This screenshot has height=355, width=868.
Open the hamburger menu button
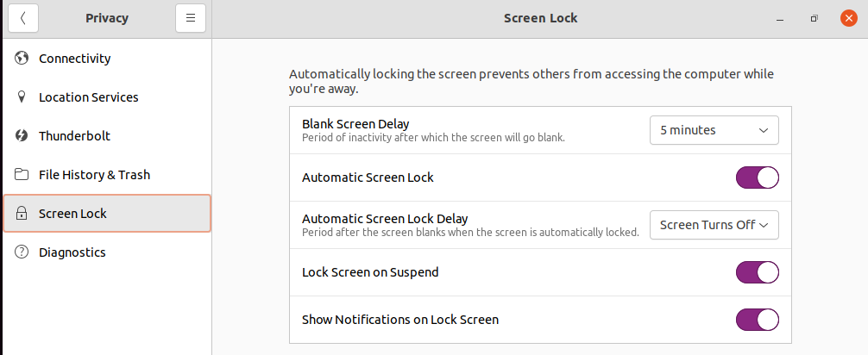(x=190, y=18)
